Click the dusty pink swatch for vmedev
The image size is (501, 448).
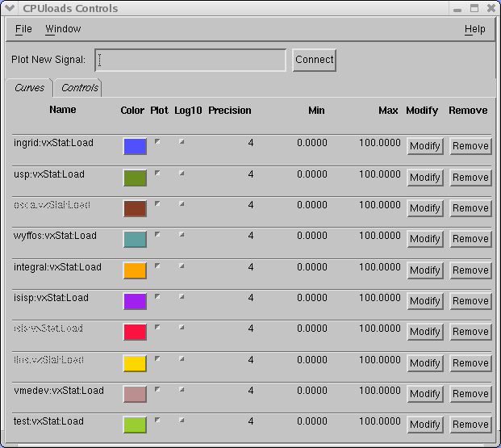[x=135, y=394]
